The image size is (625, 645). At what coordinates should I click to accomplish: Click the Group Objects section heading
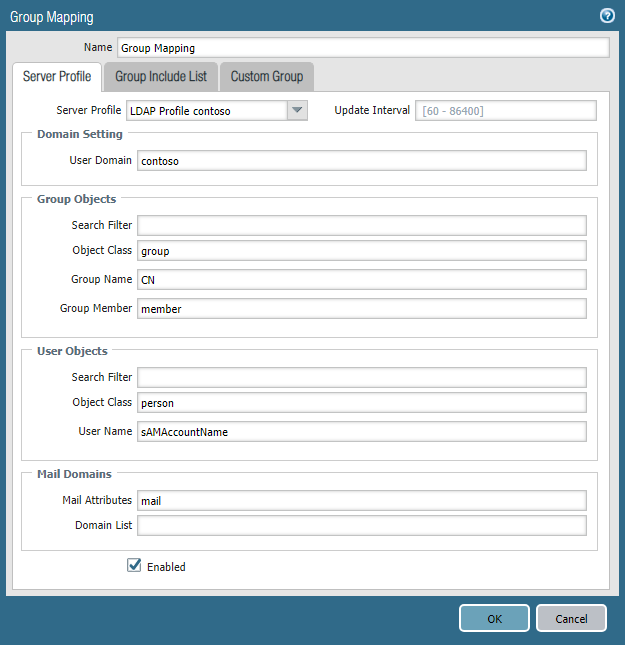tap(77, 199)
